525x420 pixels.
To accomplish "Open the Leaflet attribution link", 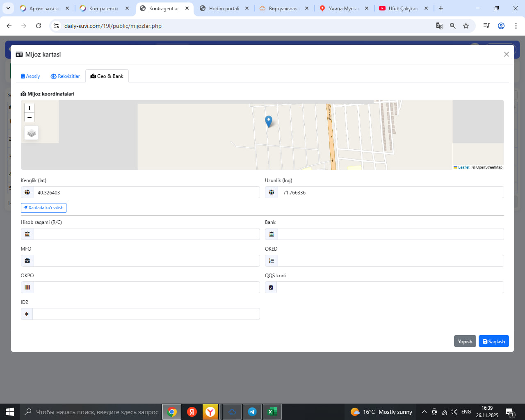I will (x=463, y=167).
